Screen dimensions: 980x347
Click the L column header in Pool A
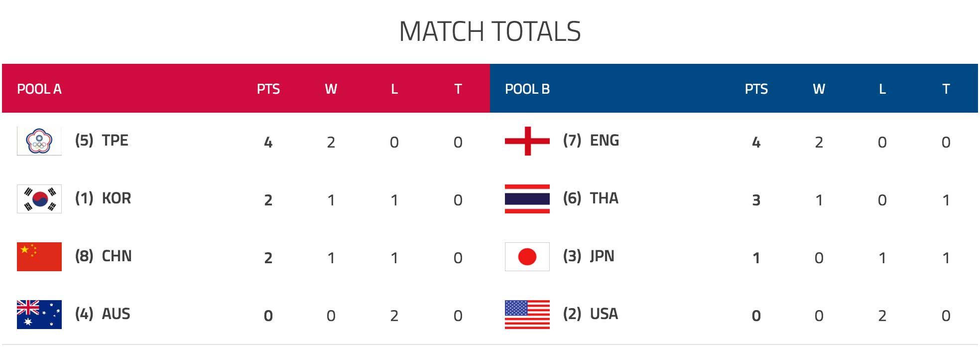394,89
